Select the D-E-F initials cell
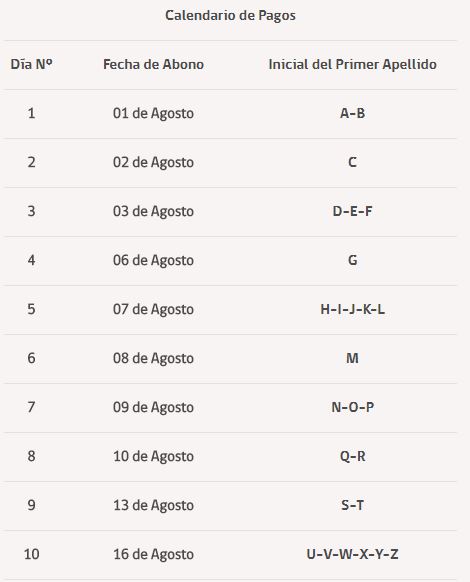 352,211
